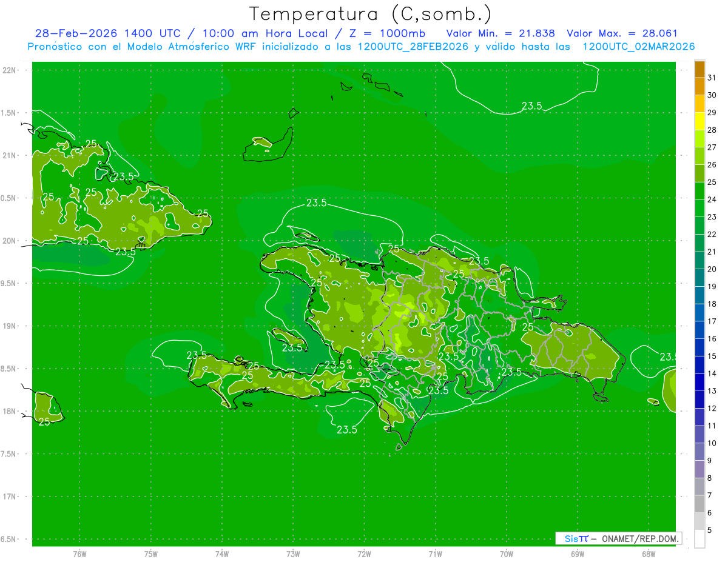Viewport: 728px width, 562px height.
Task: Click the white swatch below legend value 5
Action: point(699,539)
